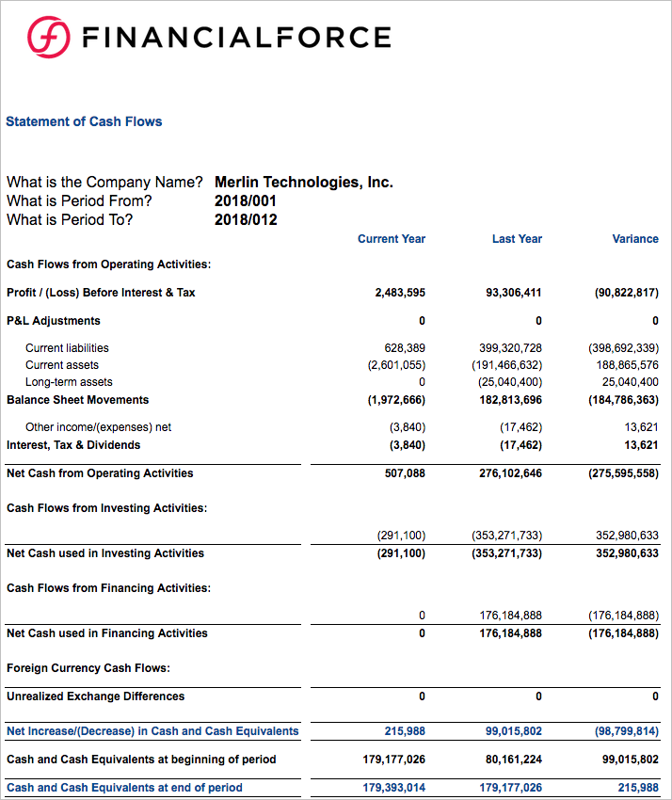Click the FinancialForce logo icon
The width and height of the screenshot is (672, 800).
point(48,38)
